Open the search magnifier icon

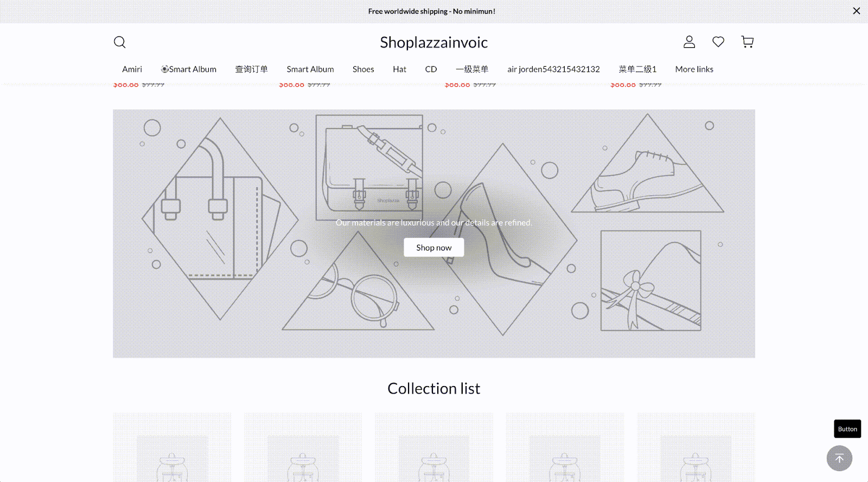point(119,42)
